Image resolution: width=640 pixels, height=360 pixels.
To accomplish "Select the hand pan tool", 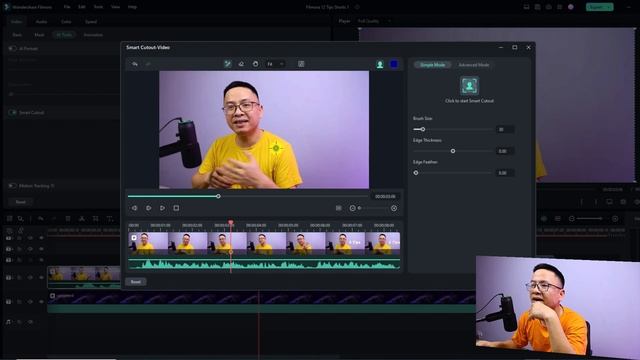I will [256, 64].
